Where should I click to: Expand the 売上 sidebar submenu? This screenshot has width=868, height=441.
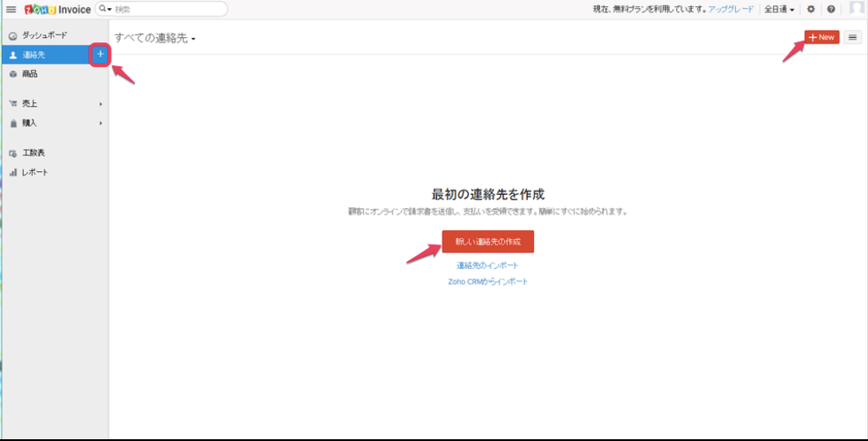pyautogui.click(x=55, y=104)
